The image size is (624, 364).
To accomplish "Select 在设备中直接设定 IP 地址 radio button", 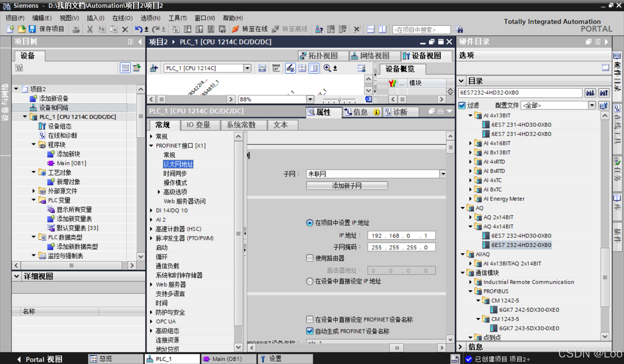I will 310,281.
